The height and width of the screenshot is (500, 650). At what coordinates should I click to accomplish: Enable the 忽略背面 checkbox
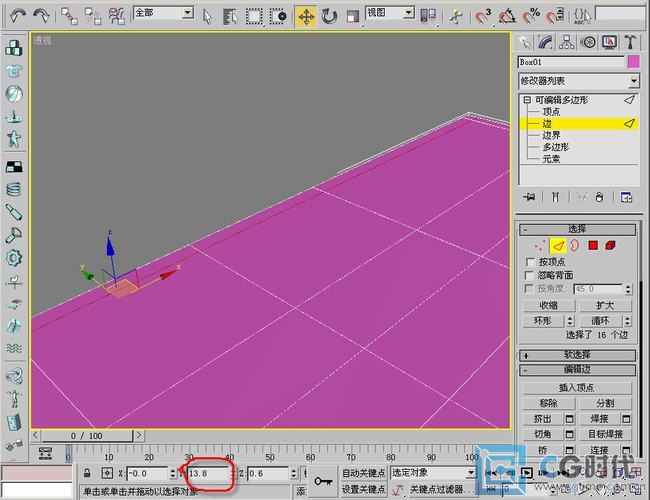pos(531,275)
